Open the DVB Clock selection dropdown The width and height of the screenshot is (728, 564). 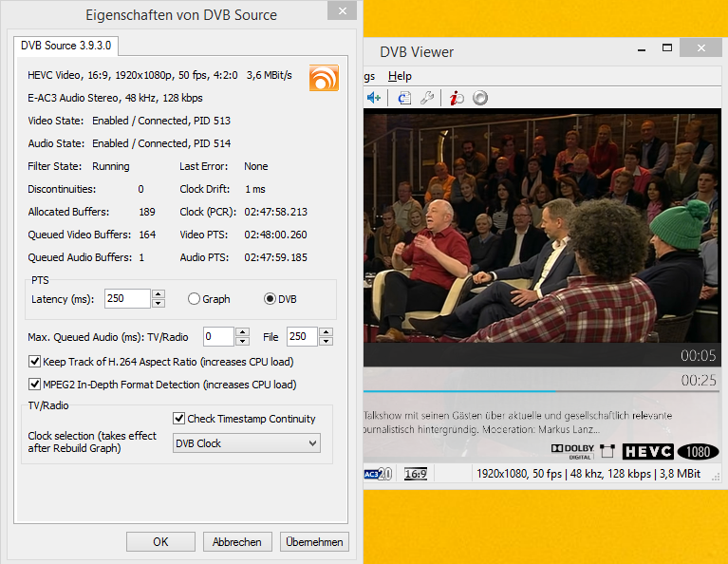(247, 443)
